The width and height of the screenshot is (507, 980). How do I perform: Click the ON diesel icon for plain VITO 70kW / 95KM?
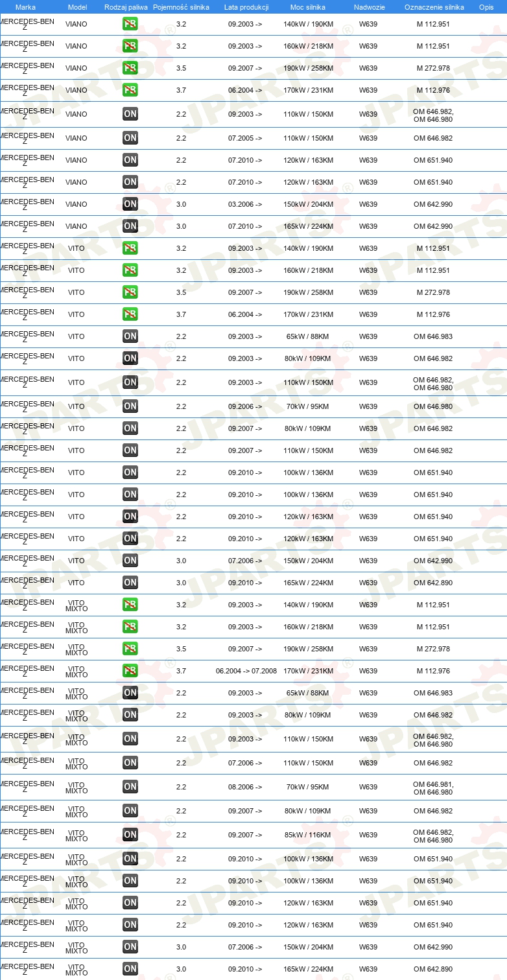click(x=130, y=406)
